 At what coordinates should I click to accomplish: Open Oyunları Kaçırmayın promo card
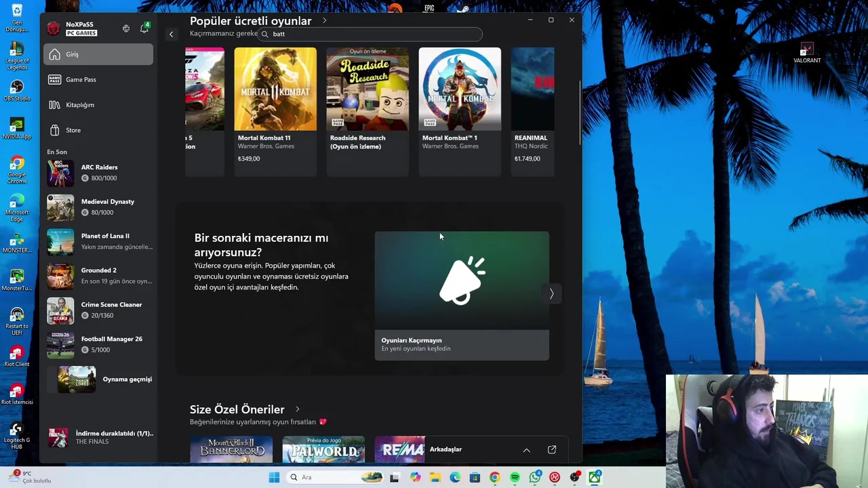[462, 296]
